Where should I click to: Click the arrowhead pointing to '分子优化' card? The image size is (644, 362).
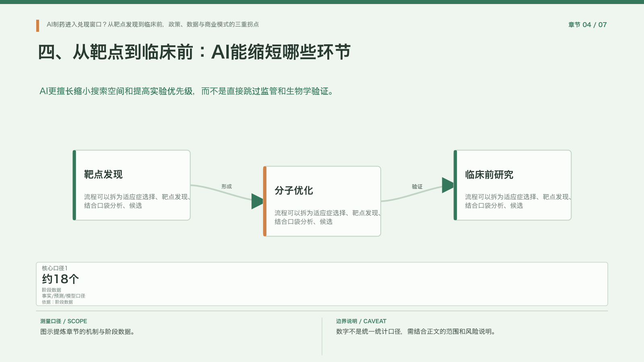tap(257, 201)
